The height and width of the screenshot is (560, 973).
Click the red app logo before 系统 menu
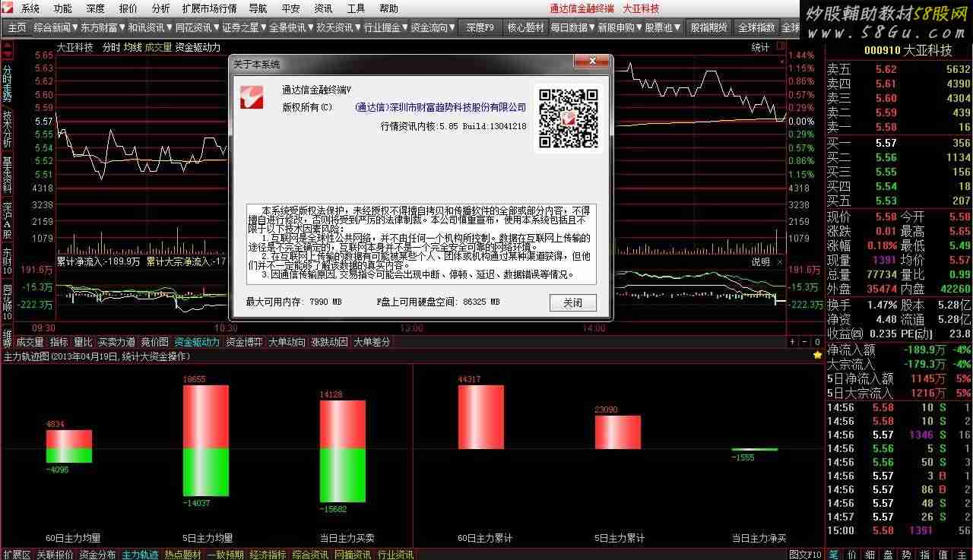[8, 8]
